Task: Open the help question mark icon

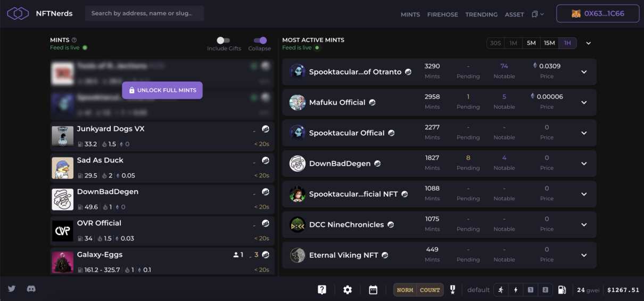Action: [322, 290]
